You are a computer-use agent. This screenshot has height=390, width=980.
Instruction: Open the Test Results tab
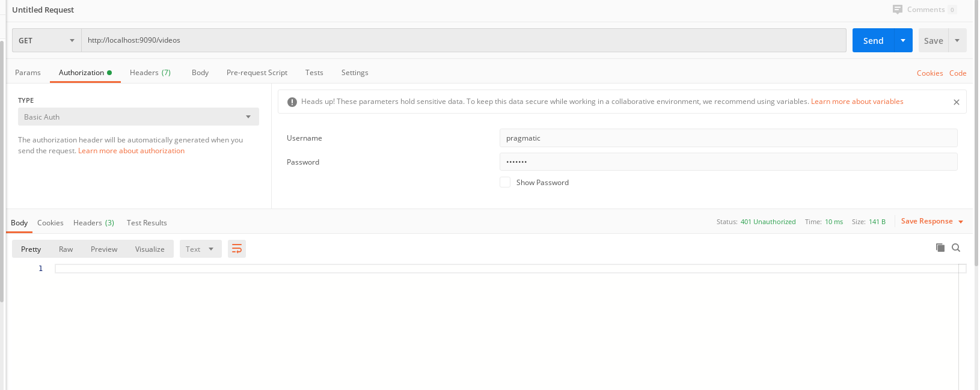point(147,223)
